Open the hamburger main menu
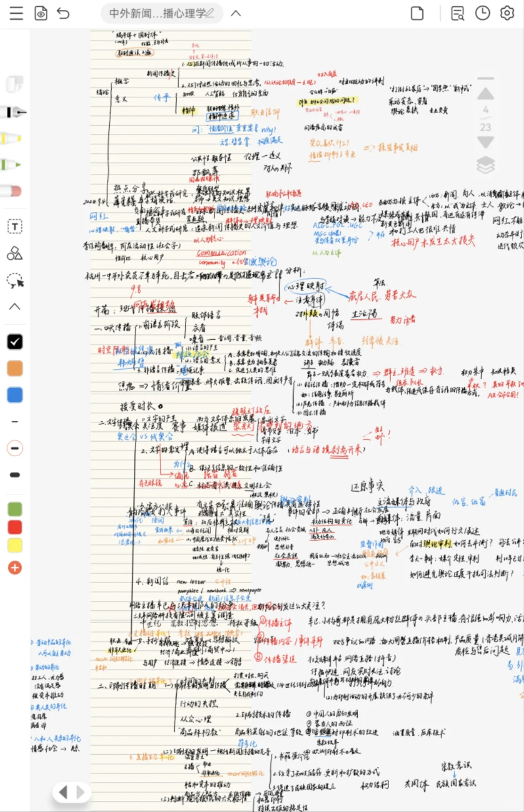 (16, 13)
